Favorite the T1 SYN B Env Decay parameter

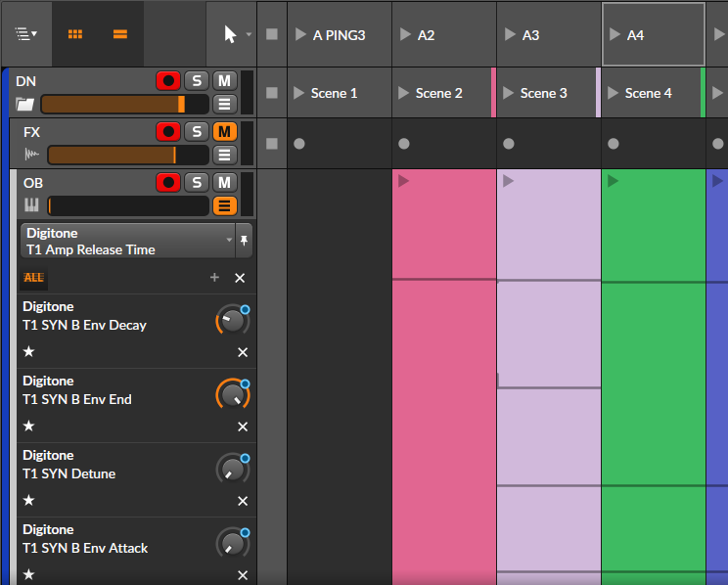29,351
